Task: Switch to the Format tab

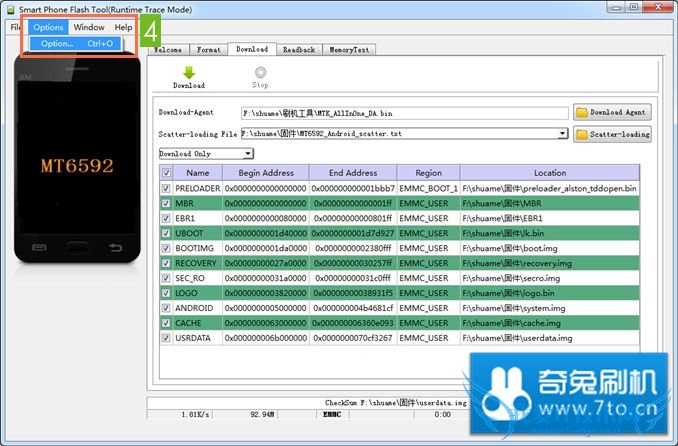Action: (x=209, y=49)
